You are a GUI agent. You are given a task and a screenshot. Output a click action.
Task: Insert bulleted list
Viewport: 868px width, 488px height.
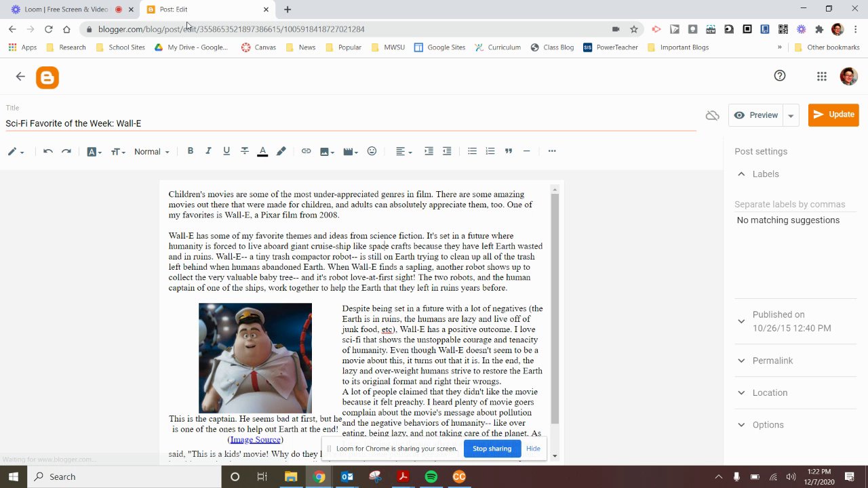pos(472,151)
